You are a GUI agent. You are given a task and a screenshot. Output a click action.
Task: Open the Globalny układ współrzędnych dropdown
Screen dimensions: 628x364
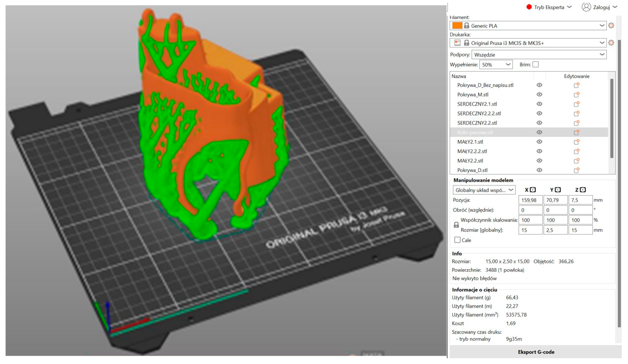coord(484,190)
